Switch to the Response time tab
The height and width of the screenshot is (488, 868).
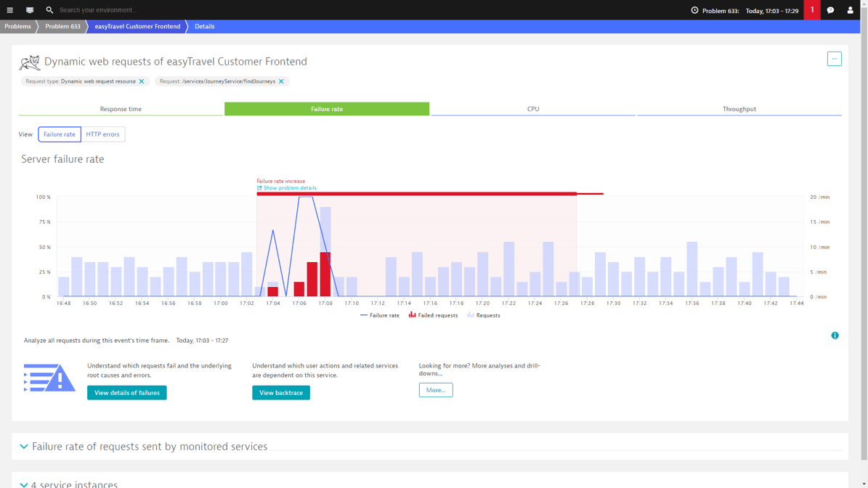(x=121, y=109)
